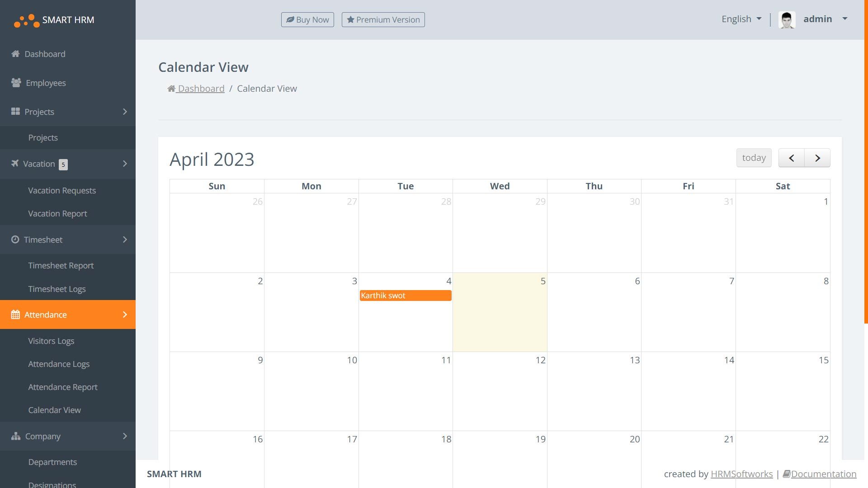Go to the next month
This screenshot has height=488, width=868.
817,158
